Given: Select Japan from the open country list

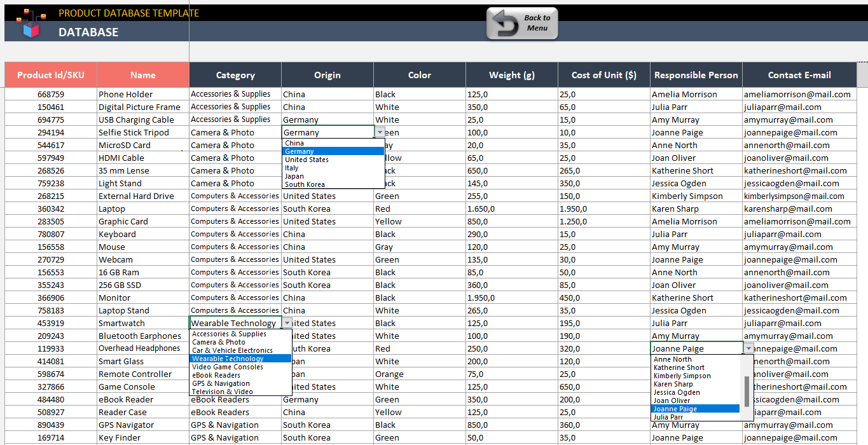Looking at the screenshot, I should (x=294, y=176).
